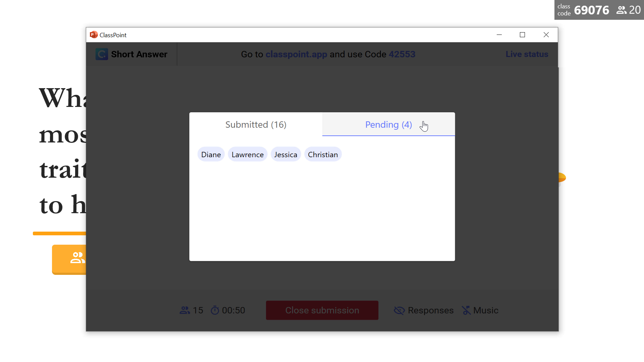The width and height of the screenshot is (644, 362).
Task: Select the Pending (4) tab
Action: (x=389, y=124)
